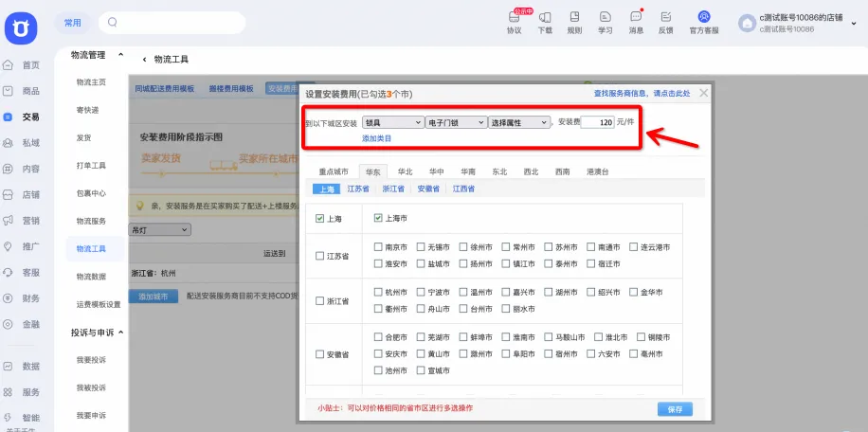Open the 同城配送费用模板 tab link
This screenshot has width=868, height=432.
(x=165, y=88)
